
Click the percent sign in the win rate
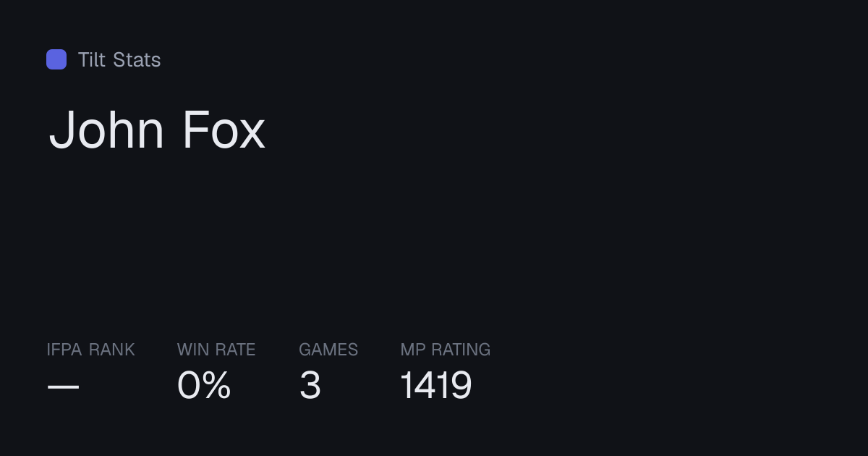pos(216,385)
